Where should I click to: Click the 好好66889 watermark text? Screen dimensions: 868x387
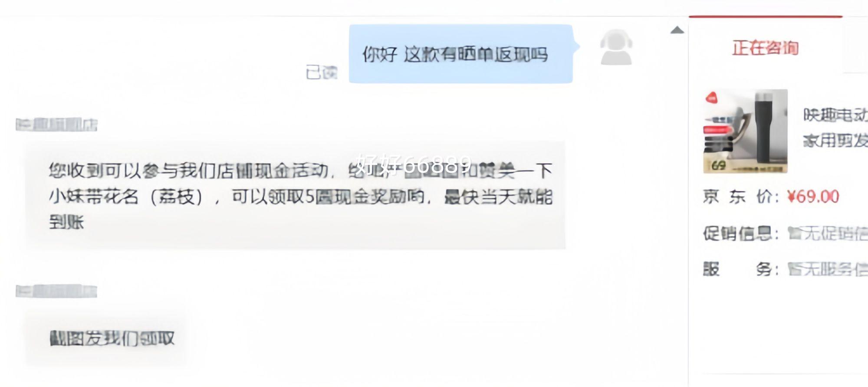[x=413, y=164]
